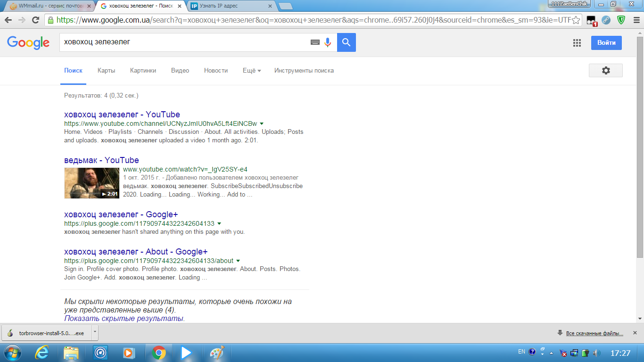Click the battery power tray icon

tap(586, 353)
